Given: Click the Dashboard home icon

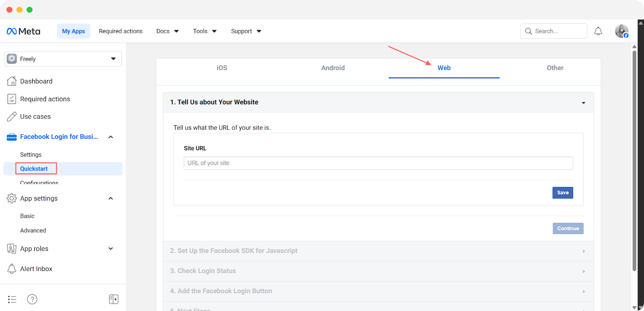Looking at the screenshot, I should pos(12,81).
